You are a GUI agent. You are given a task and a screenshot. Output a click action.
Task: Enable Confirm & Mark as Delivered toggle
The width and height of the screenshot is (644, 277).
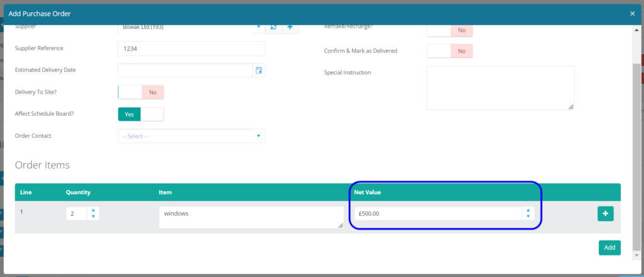[x=450, y=51]
